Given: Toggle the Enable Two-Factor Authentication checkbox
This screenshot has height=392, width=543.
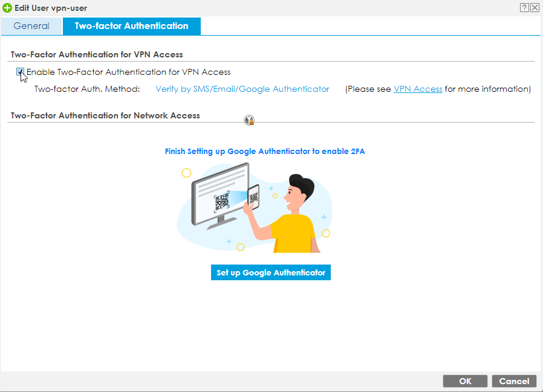Looking at the screenshot, I should [20, 72].
